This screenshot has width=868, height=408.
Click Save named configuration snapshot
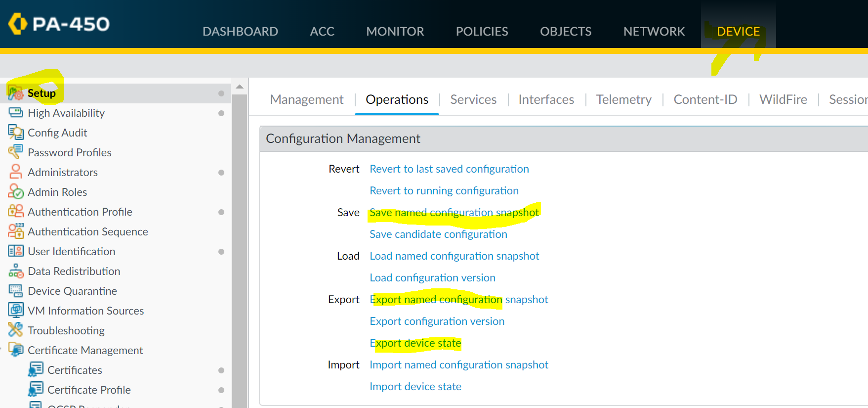click(454, 212)
